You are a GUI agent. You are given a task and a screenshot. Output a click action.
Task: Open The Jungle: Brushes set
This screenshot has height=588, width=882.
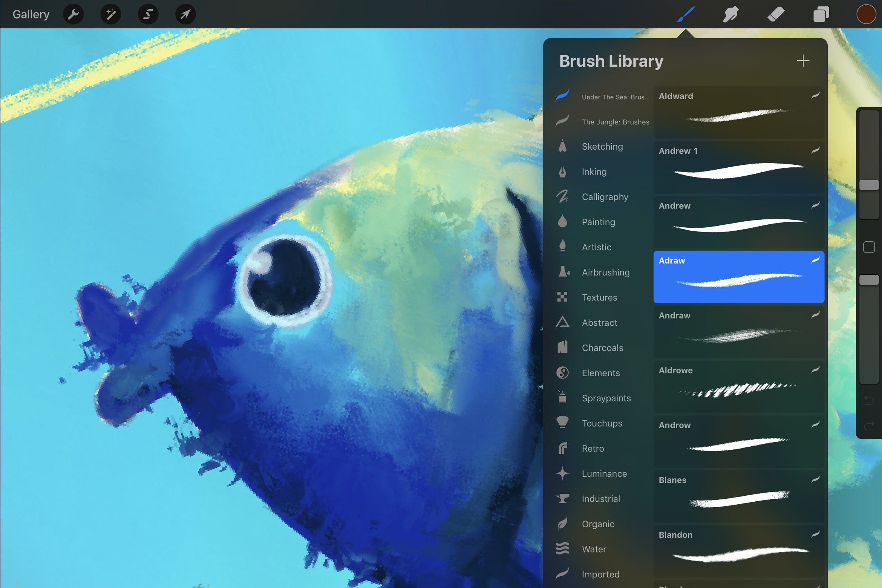[615, 122]
